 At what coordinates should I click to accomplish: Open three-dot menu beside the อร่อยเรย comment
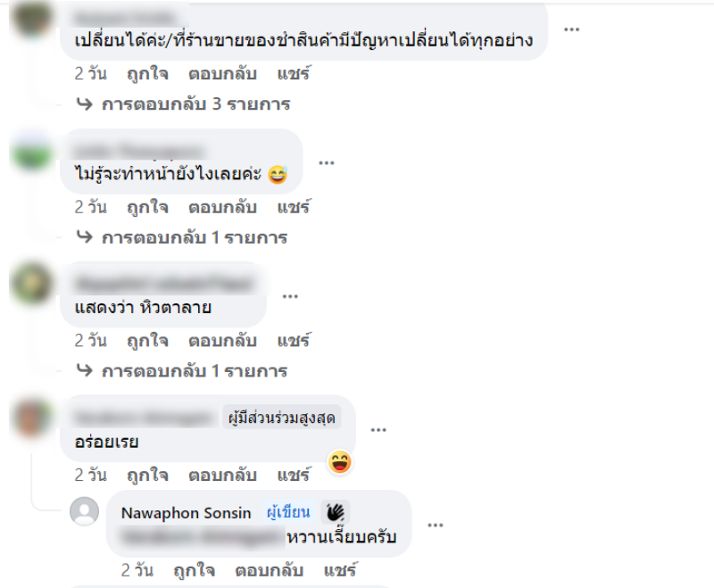[x=378, y=430]
